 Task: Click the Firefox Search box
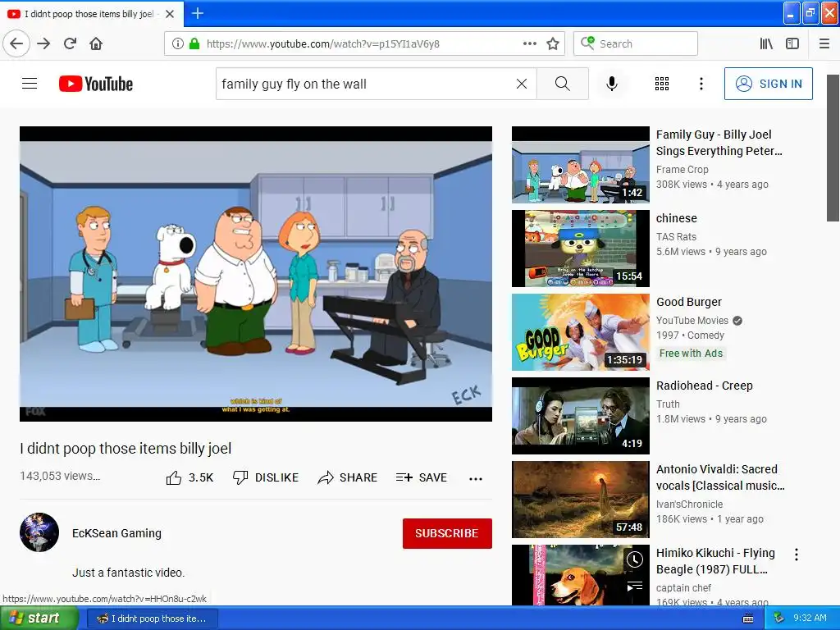[x=636, y=44]
